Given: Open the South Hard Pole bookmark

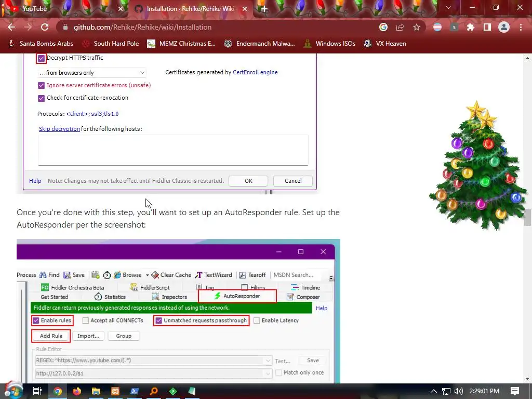Looking at the screenshot, I should (x=111, y=44).
